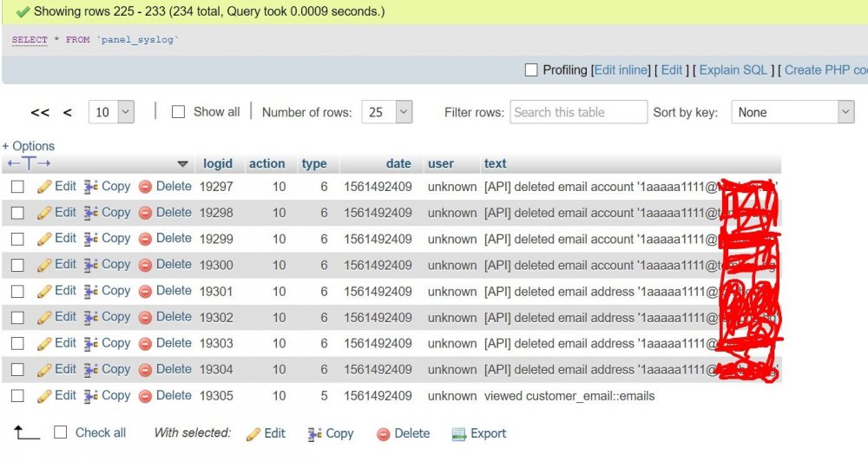Click the Edit inline link
This screenshot has height=462, width=868.
(x=621, y=70)
